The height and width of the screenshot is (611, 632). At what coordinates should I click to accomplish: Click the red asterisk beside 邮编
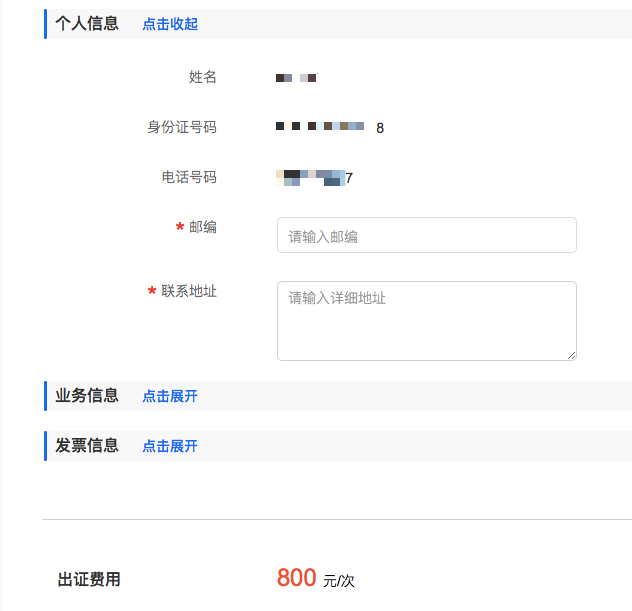[180, 227]
